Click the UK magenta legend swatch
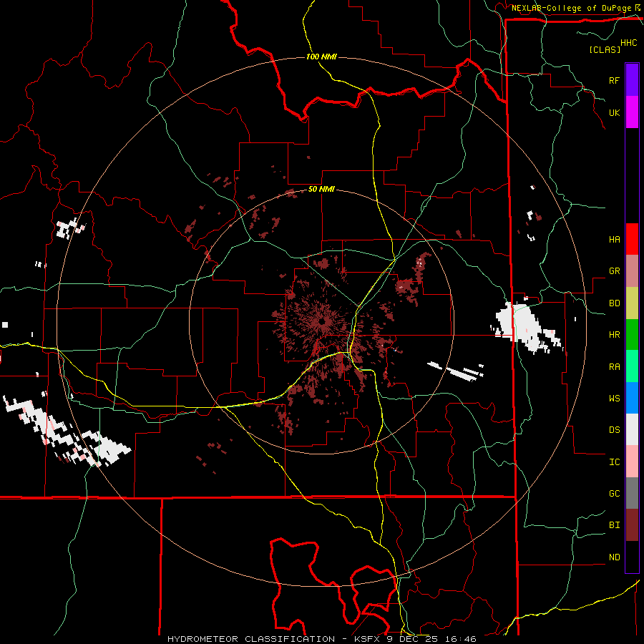 pyautogui.click(x=632, y=112)
